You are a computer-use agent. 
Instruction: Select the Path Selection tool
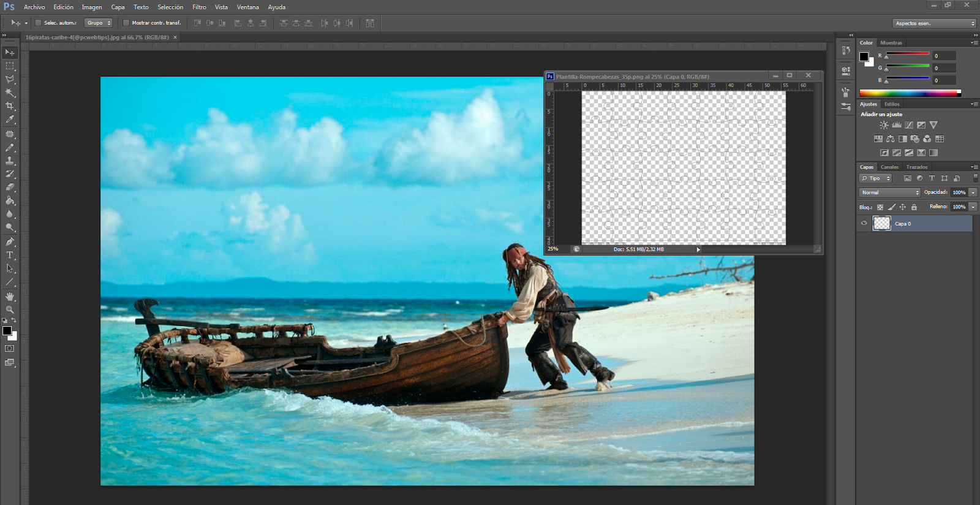pyautogui.click(x=10, y=269)
